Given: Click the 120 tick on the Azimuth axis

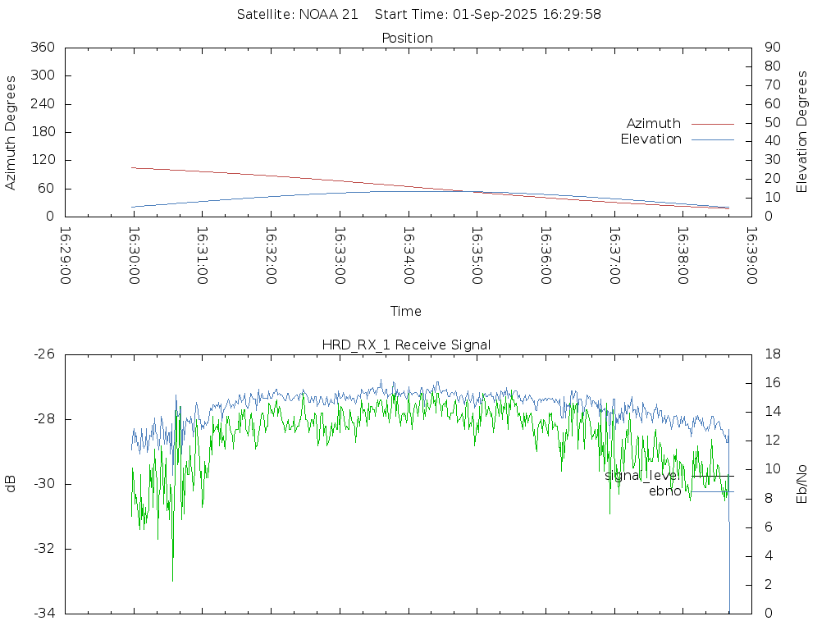Looking at the screenshot, I should [x=43, y=160].
